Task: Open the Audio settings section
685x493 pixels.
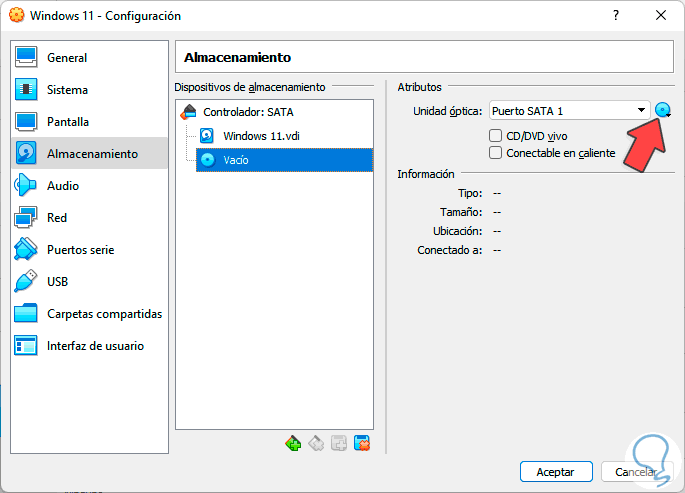Action: tap(89, 186)
